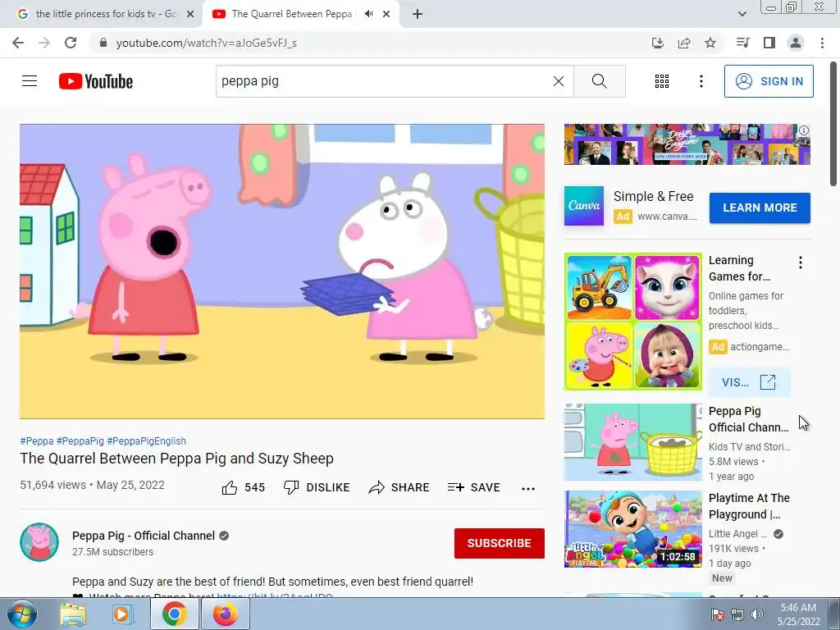
Task: Select The Quarrel Between Peppa tab
Action: tap(292, 14)
